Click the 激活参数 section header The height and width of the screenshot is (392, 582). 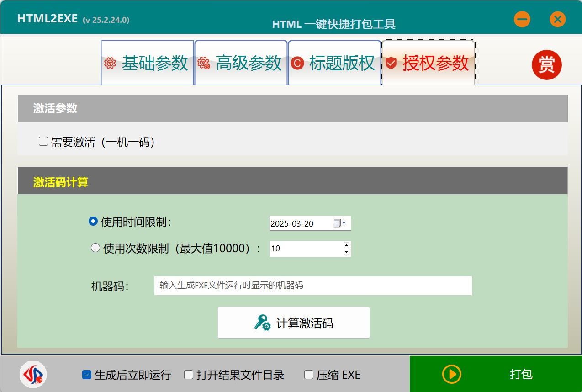(x=292, y=108)
